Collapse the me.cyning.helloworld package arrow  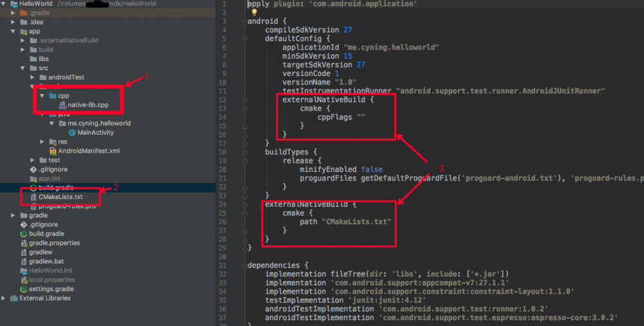tap(52, 123)
